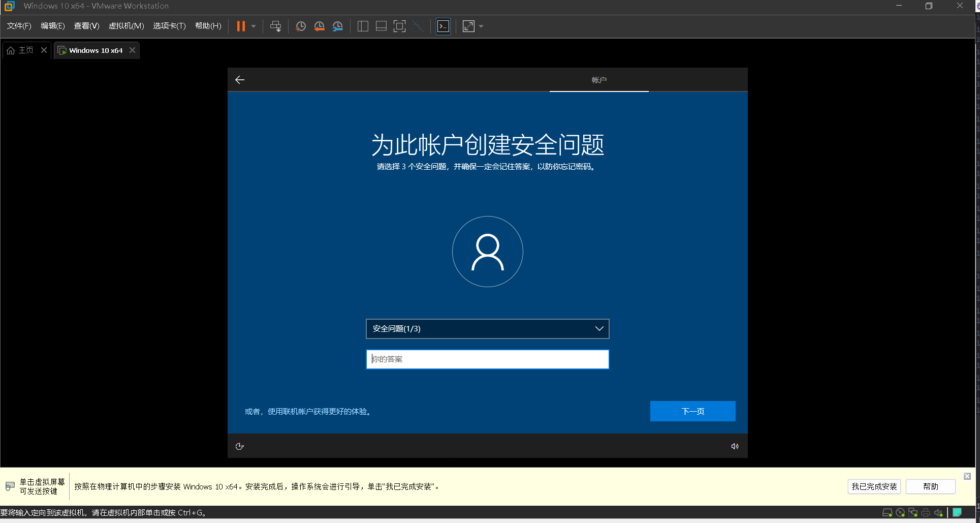Image resolution: width=980 pixels, height=523 pixels.
Task: Click the sound card status icon
Action: [x=938, y=512]
